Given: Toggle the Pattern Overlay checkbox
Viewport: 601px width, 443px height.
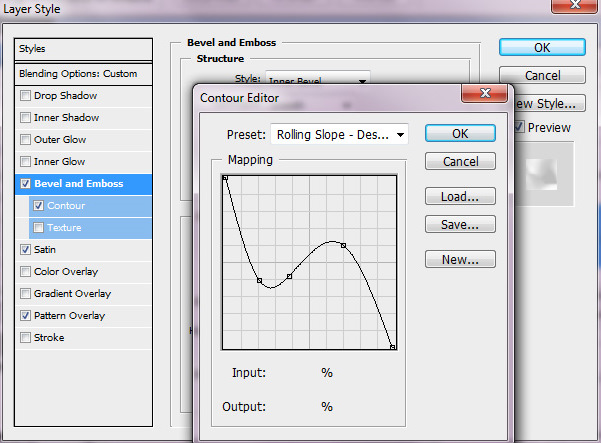Looking at the screenshot, I should tap(25, 316).
